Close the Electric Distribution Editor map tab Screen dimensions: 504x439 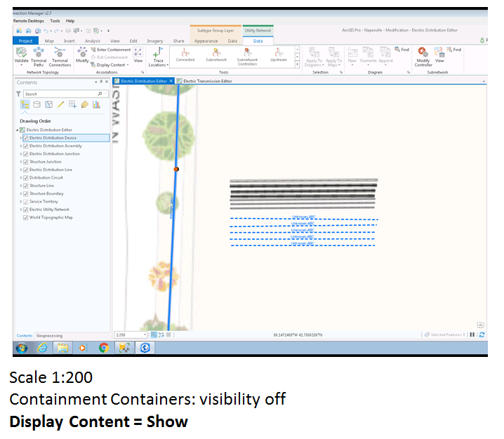[x=171, y=81]
